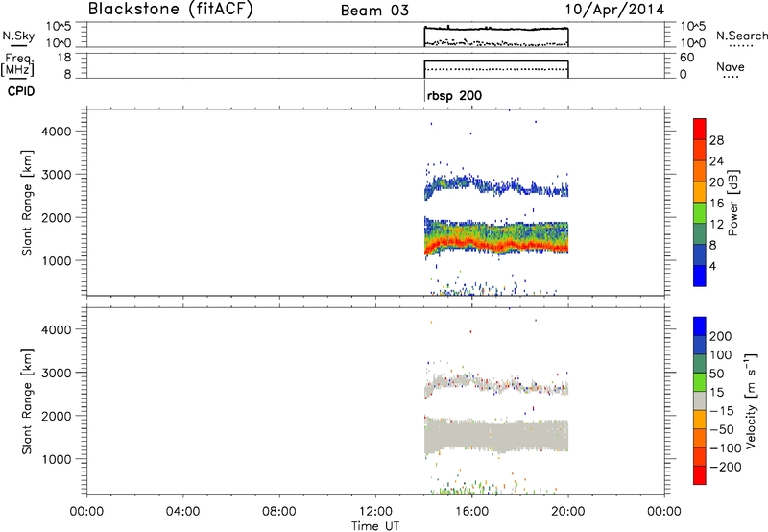Click the '16:00' time axis label
Viewport: 768px width, 532px height.
pos(471,512)
